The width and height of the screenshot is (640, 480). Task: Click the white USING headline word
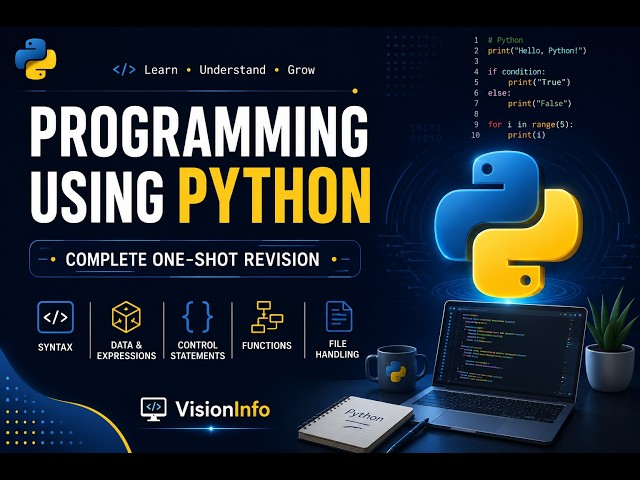[97, 197]
